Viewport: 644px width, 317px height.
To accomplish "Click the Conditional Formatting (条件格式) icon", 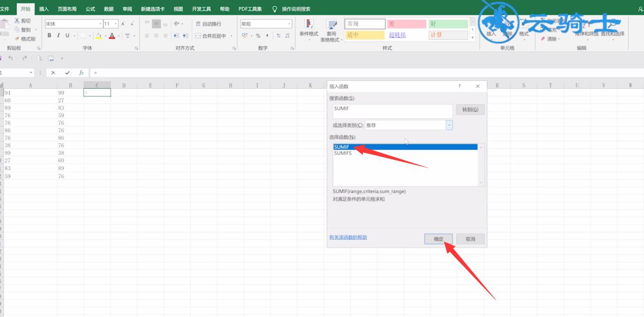I will pos(309,28).
